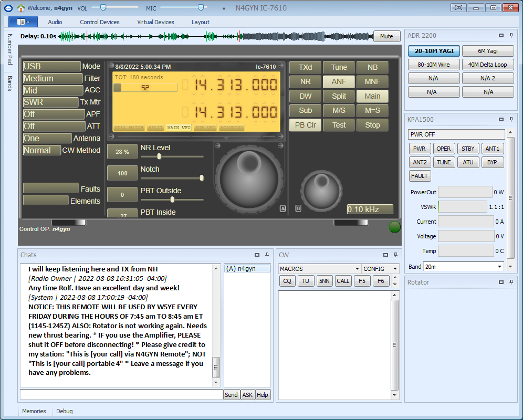This screenshot has height=420, width=523.
Task: Click the VFO A indicator icon
Action: coord(283,208)
